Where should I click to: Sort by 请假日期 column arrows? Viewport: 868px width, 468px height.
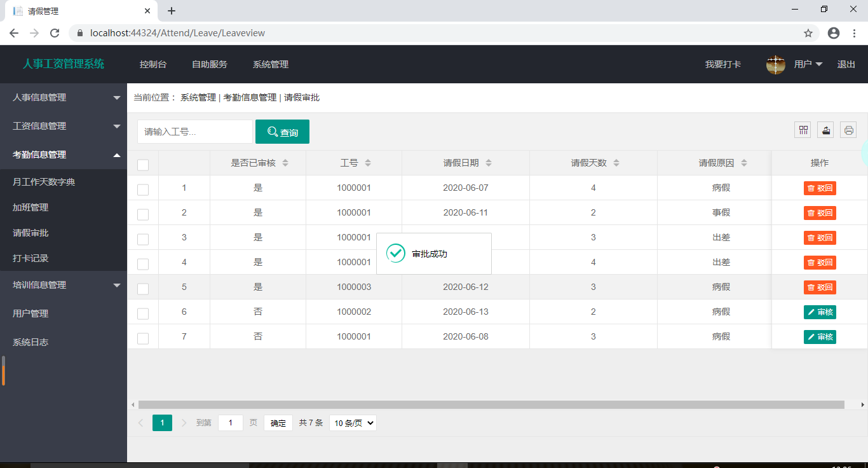(489, 163)
